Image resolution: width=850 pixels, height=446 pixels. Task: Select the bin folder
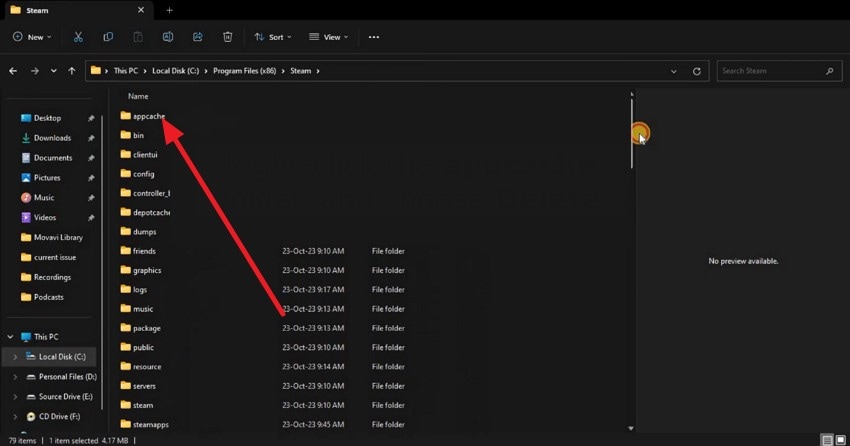click(x=138, y=135)
